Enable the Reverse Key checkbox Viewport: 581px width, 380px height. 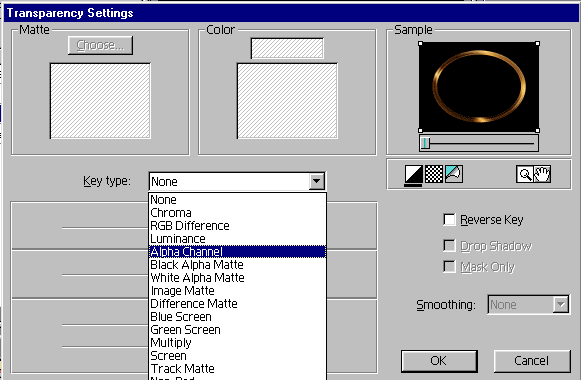(x=449, y=219)
